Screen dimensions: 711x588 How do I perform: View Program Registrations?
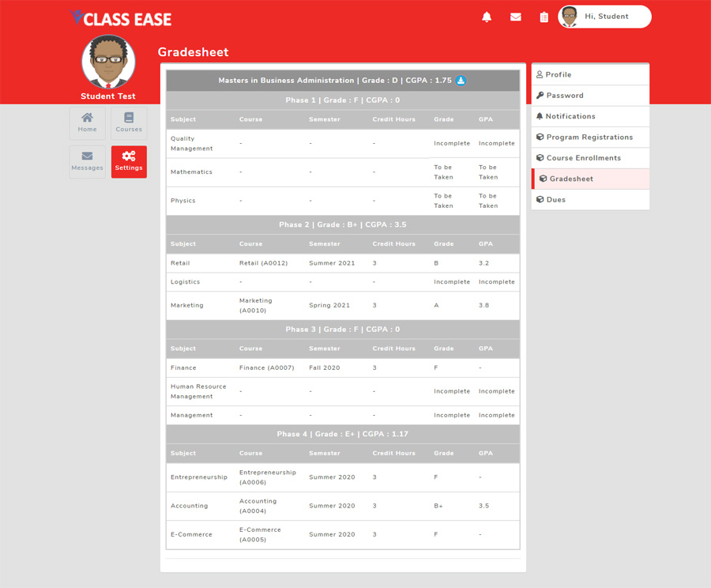pyautogui.click(x=589, y=137)
